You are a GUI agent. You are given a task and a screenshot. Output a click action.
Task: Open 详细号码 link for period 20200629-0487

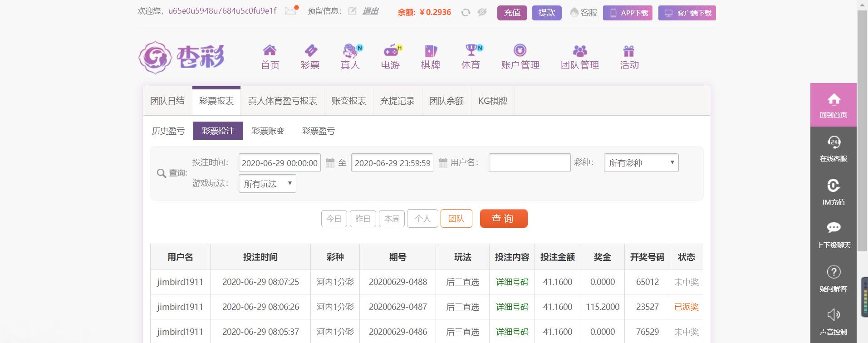(512, 307)
